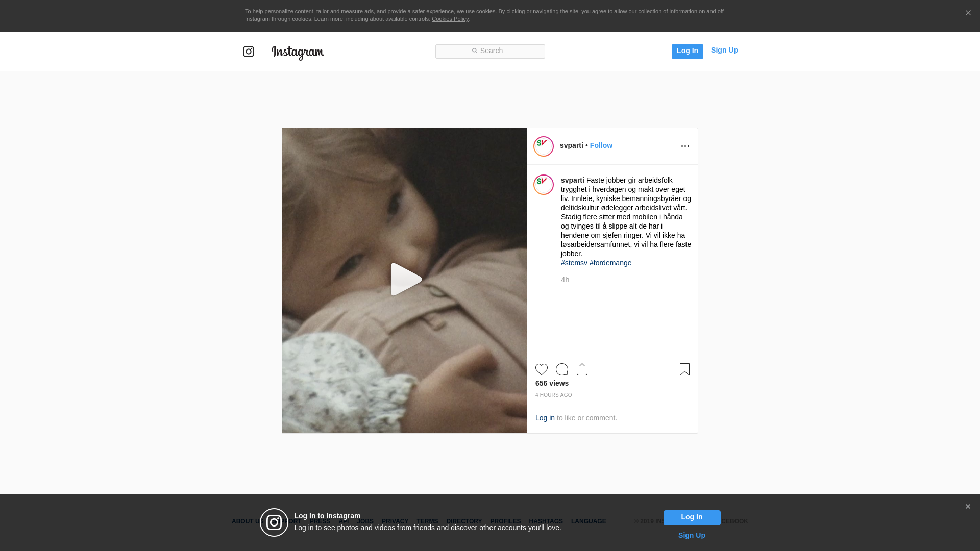
Task: Click Sign Up in the bottom banner
Action: pos(692,535)
